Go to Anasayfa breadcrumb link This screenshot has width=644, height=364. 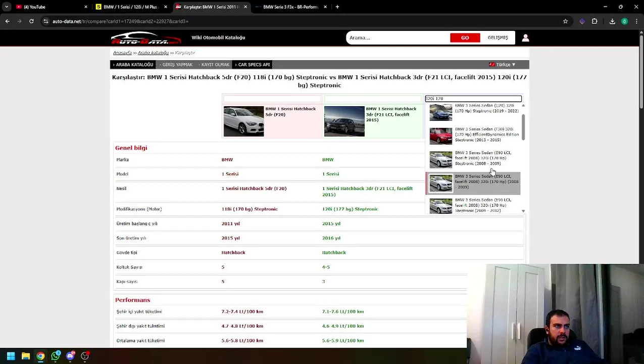point(122,53)
